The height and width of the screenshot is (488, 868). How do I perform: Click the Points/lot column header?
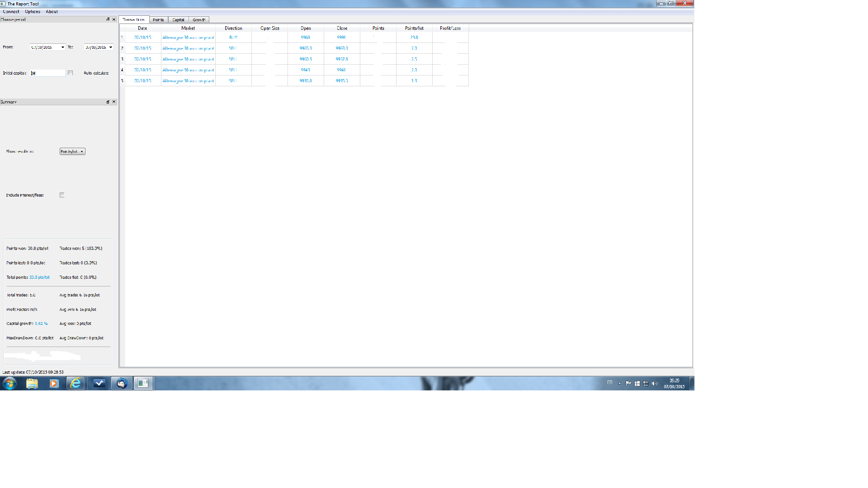[x=414, y=28]
